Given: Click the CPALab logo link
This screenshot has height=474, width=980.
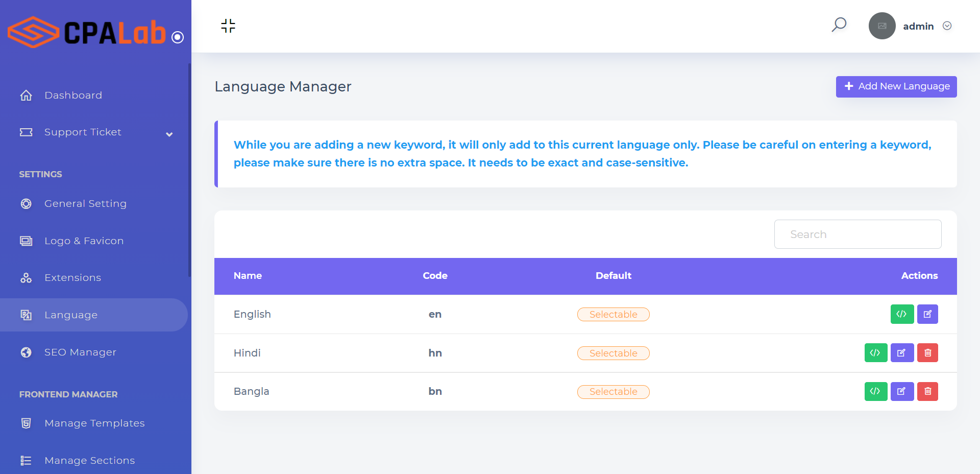Looking at the screenshot, I should (87, 32).
